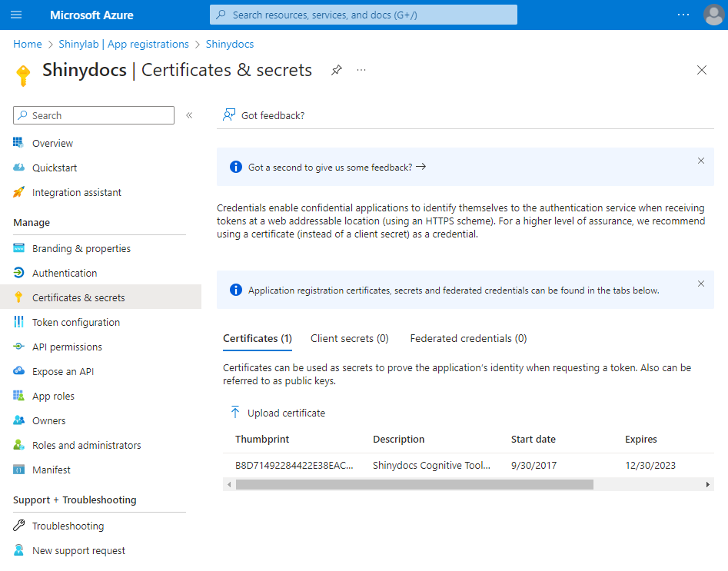The width and height of the screenshot is (728, 571).
Task: Open the Manifest sidebar item
Action: tap(51, 470)
